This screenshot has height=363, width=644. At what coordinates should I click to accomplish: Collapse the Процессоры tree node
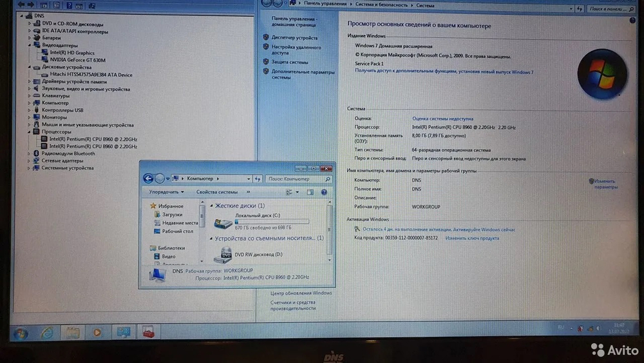[29, 132]
